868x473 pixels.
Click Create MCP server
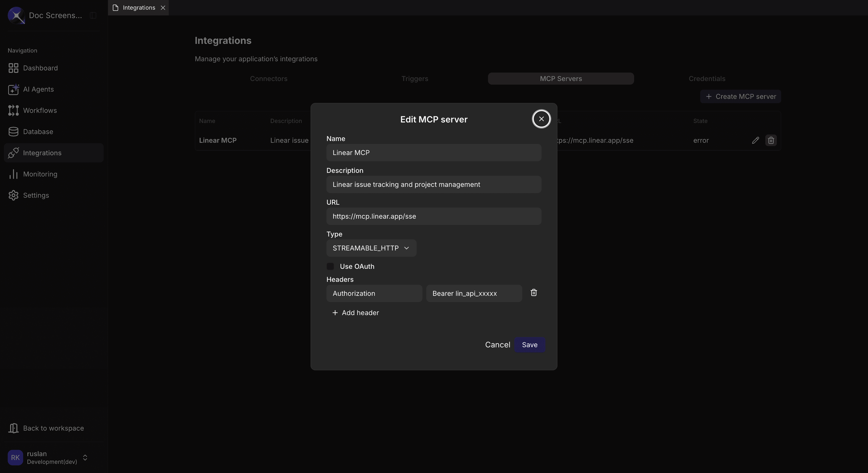740,96
